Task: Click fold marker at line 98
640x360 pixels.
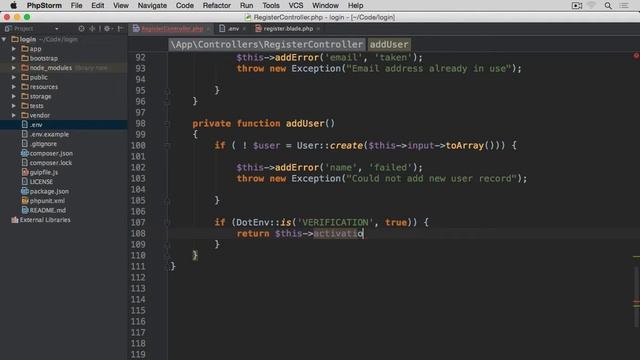Action: click(167, 123)
